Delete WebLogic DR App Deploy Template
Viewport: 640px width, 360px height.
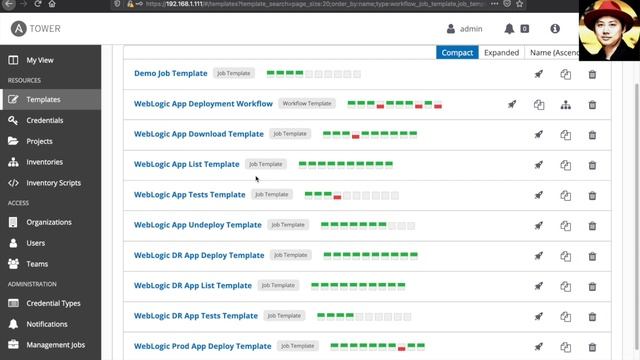[592, 256]
